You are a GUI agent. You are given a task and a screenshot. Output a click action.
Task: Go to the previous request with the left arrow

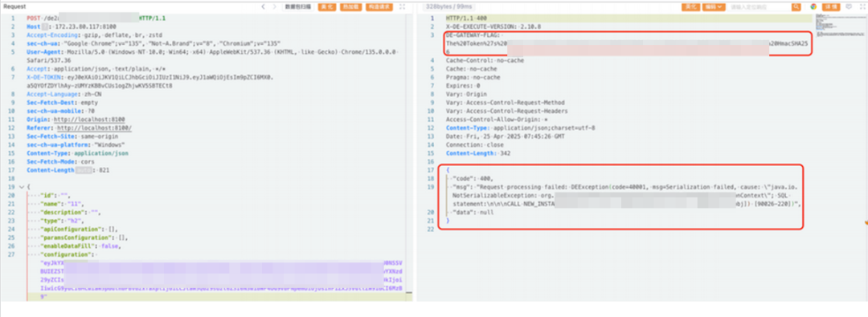pos(263,6)
